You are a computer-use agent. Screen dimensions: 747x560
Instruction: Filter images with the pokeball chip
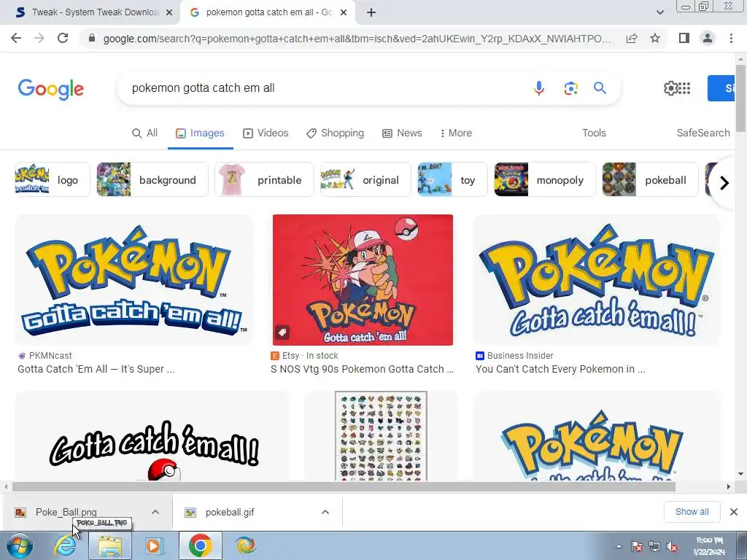[650, 179]
